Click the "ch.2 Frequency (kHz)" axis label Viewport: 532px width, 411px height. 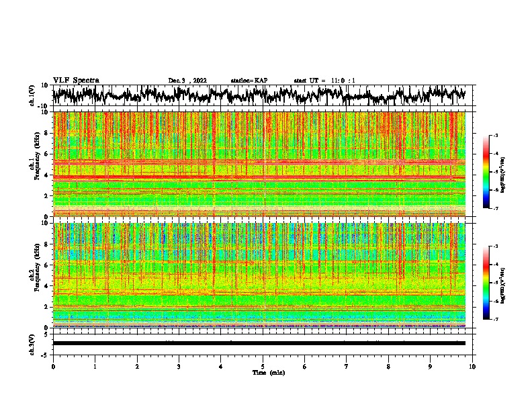[x=35, y=267]
